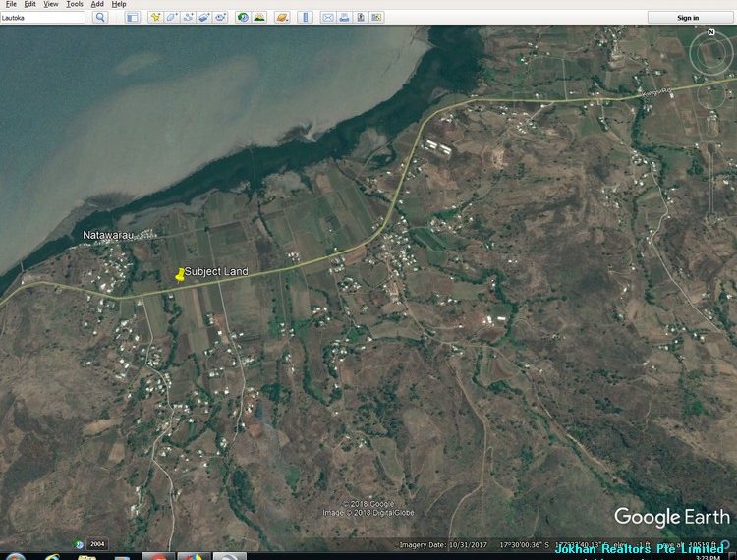Click the Natawarau place label
This screenshot has height=560, width=737.
[x=108, y=235]
